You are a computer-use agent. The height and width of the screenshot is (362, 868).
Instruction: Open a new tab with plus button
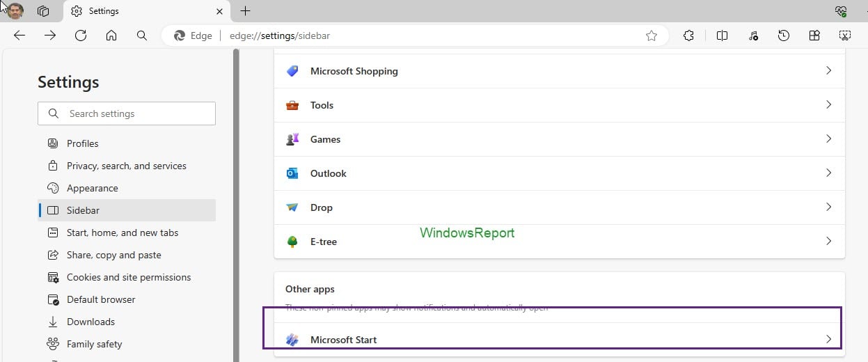[245, 11]
